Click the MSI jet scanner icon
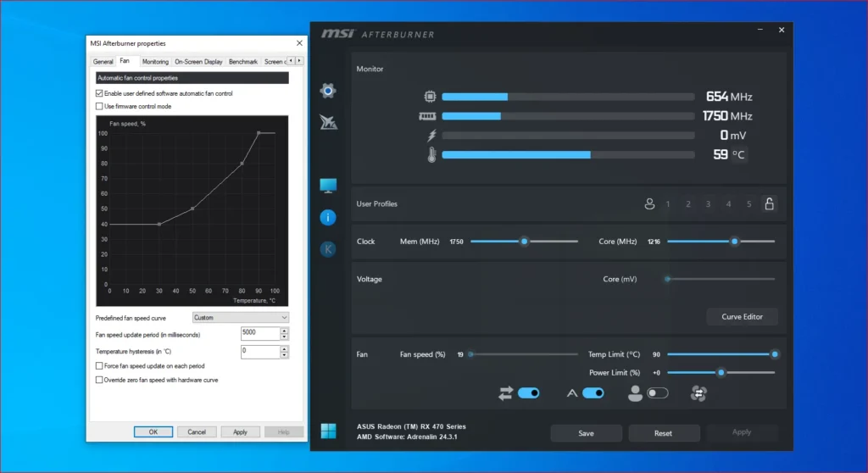Image resolution: width=868 pixels, height=473 pixels. (x=328, y=122)
